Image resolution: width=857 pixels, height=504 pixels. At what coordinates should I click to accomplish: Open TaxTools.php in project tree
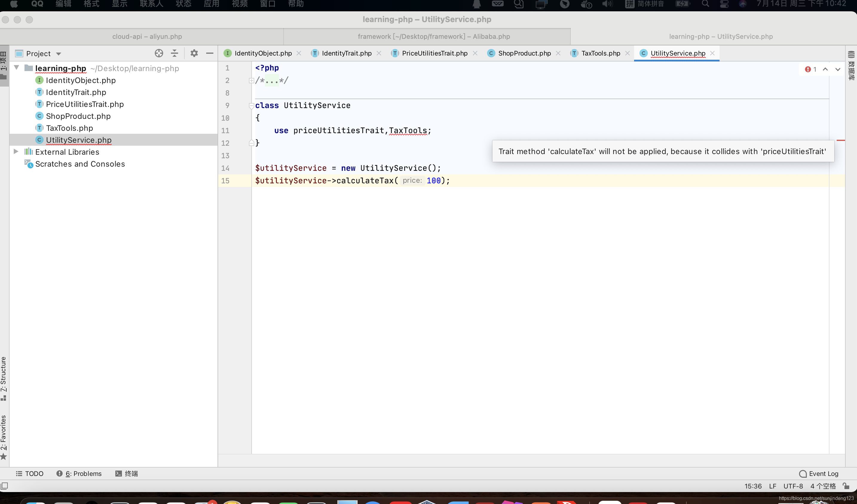(69, 128)
